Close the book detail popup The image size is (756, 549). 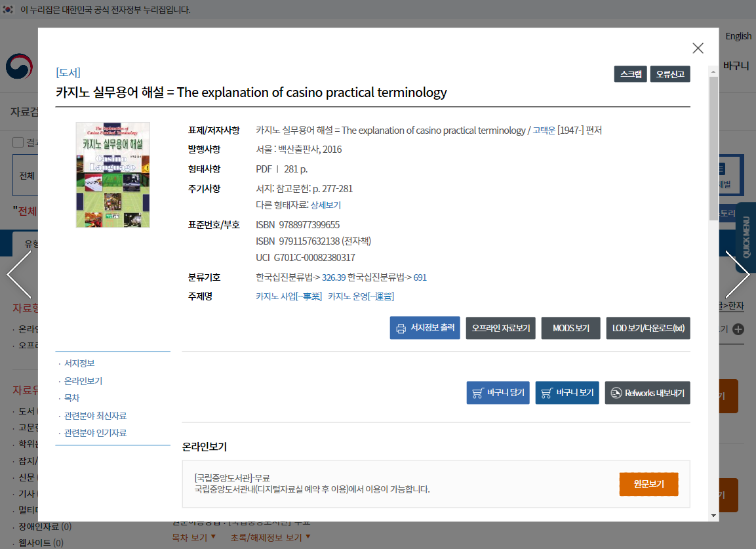pyautogui.click(x=698, y=48)
